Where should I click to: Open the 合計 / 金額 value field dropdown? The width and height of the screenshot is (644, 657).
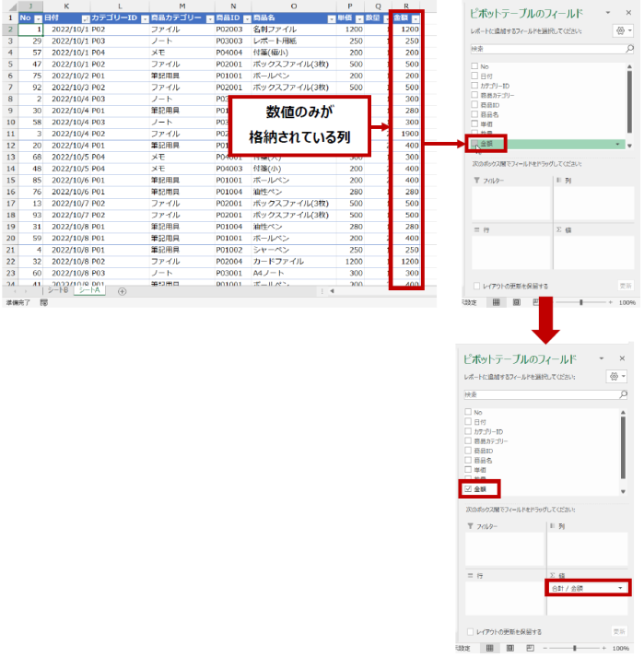[620, 588]
